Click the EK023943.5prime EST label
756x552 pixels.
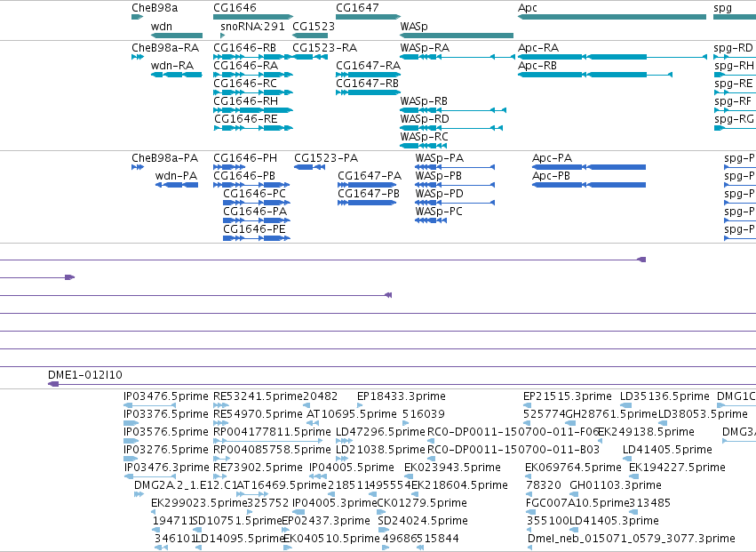[452, 468]
